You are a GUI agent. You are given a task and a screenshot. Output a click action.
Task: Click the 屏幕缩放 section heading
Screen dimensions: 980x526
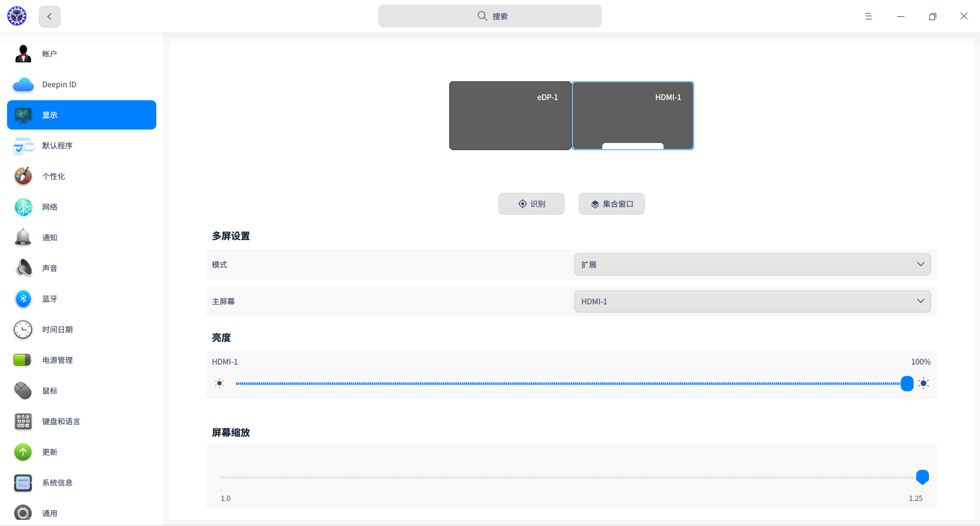point(231,433)
